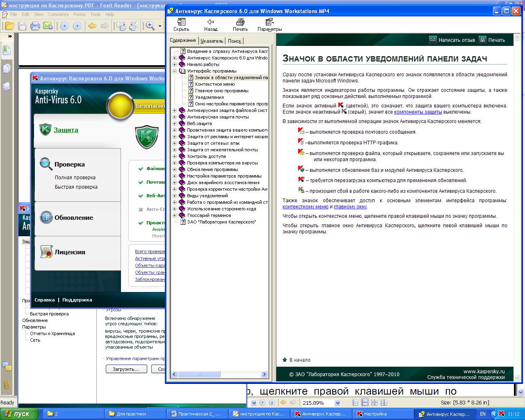Select Главное окно программы help topic
Screen dimensions: 525x420
click(222, 91)
